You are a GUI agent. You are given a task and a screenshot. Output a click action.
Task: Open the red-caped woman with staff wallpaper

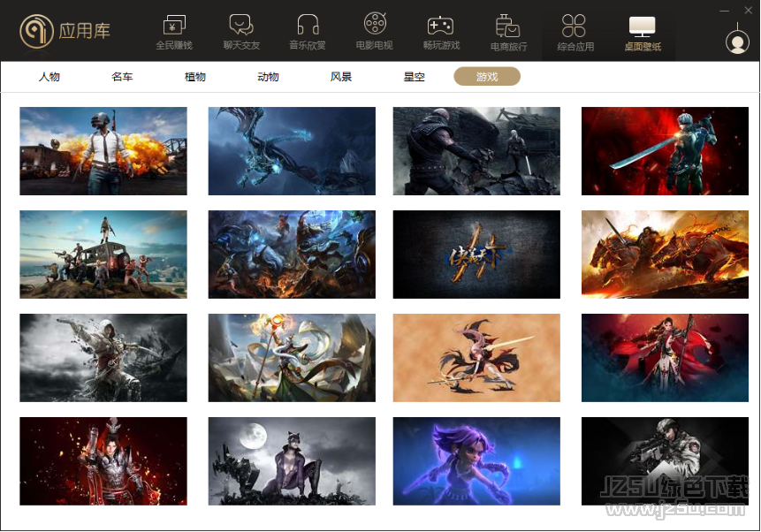click(665, 358)
